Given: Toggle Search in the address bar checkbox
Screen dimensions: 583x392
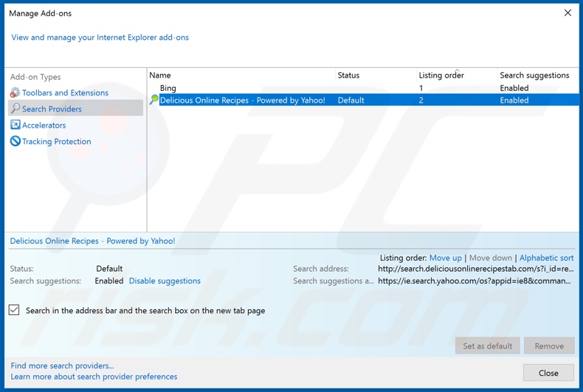Looking at the screenshot, I should pos(14,310).
